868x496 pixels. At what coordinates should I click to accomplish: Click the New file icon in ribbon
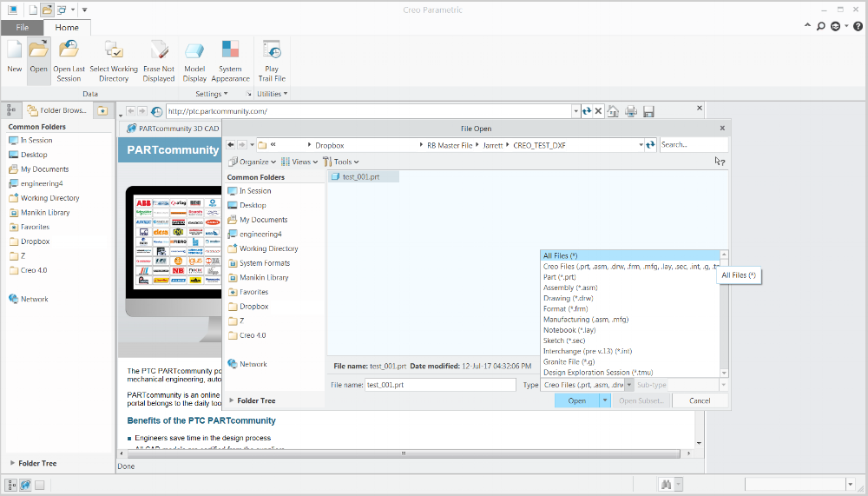pos(15,50)
